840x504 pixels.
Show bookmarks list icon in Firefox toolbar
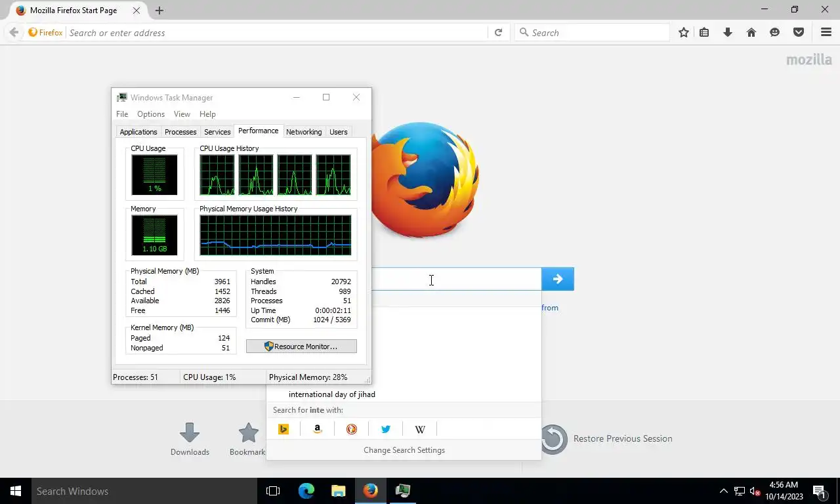[x=704, y=32]
